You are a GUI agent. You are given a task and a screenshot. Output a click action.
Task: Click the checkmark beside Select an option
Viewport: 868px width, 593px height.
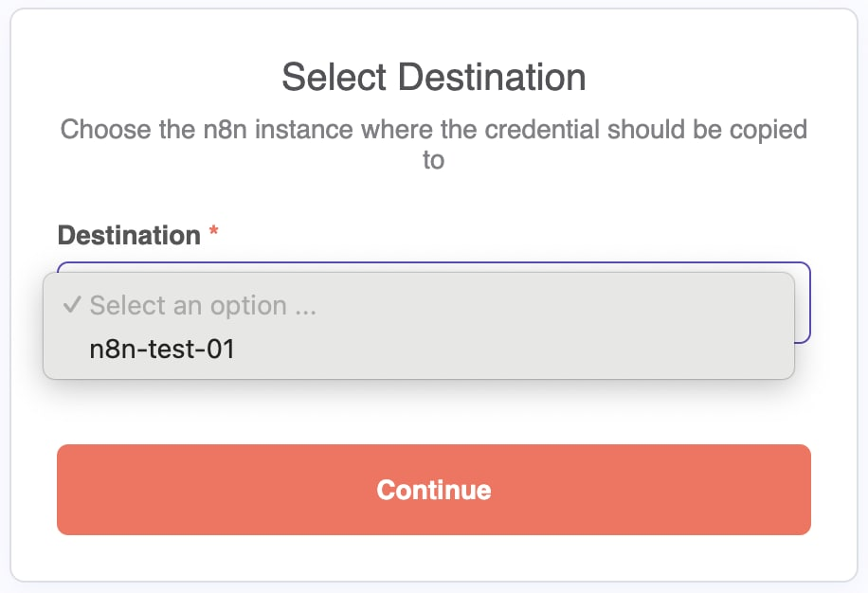pyautogui.click(x=73, y=306)
